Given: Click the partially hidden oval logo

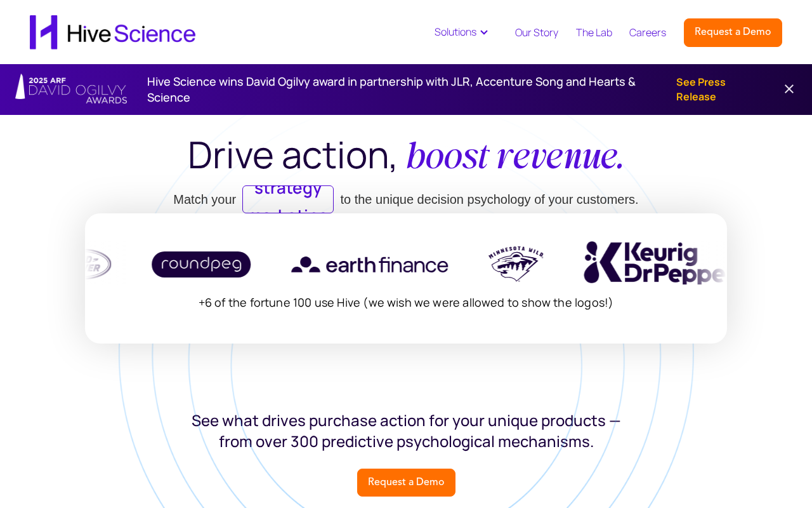Looking at the screenshot, I should coord(98,264).
